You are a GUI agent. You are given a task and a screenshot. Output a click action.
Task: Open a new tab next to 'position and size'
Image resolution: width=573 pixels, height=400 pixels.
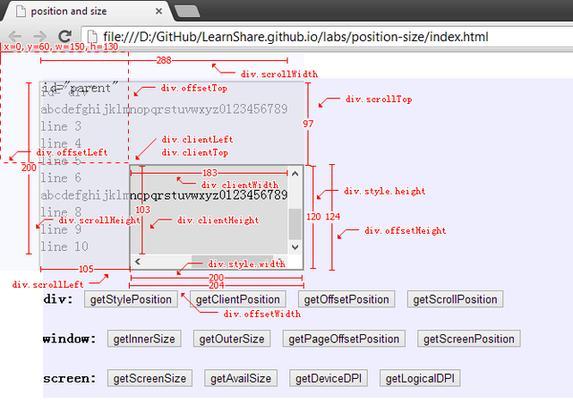point(187,11)
